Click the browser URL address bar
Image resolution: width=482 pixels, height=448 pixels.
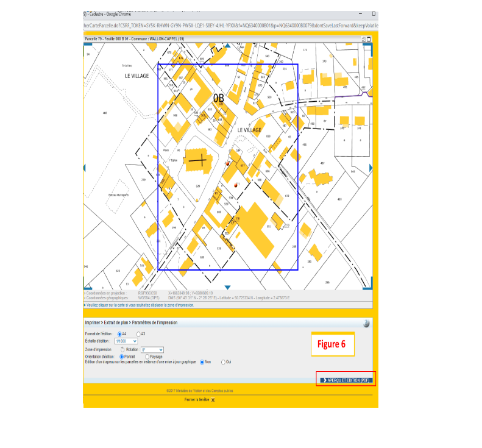coord(230,26)
